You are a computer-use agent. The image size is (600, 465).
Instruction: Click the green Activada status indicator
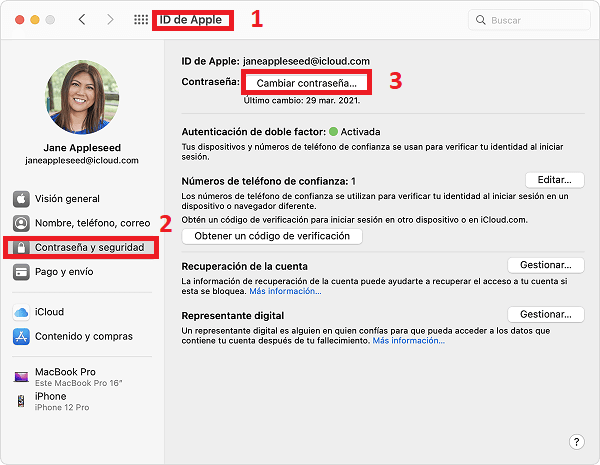pos(333,132)
